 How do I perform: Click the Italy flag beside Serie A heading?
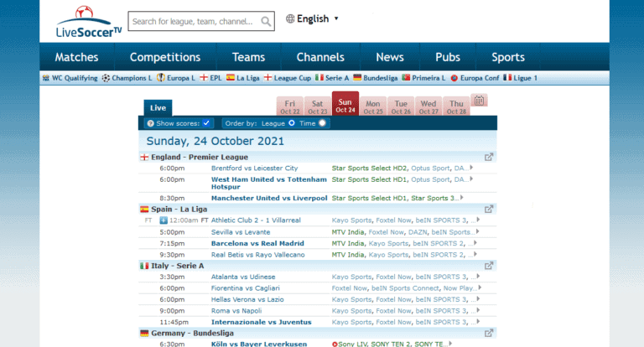point(144,266)
